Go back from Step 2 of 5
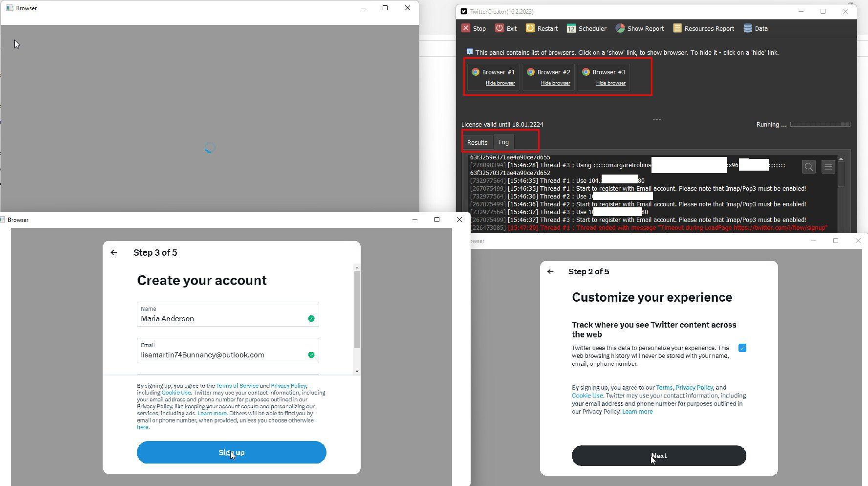The width and height of the screenshot is (868, 486). pyautogui.click(x=550, y=271)
